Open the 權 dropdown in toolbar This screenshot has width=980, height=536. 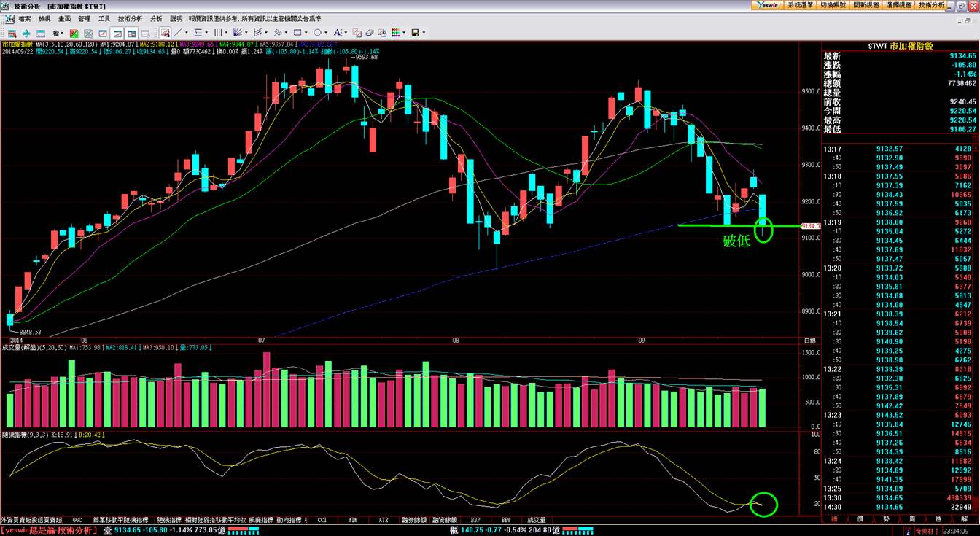[x=58, y=33]
